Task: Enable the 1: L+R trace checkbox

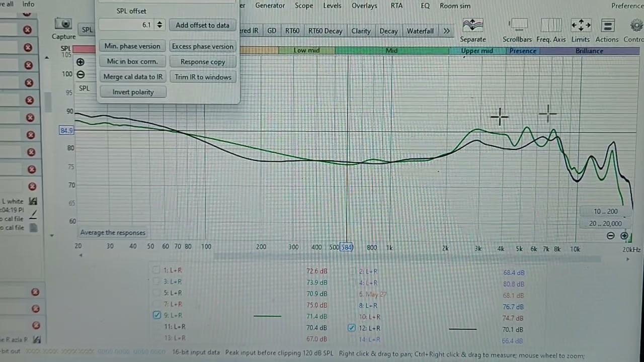Action: click(x=156, y=270)
